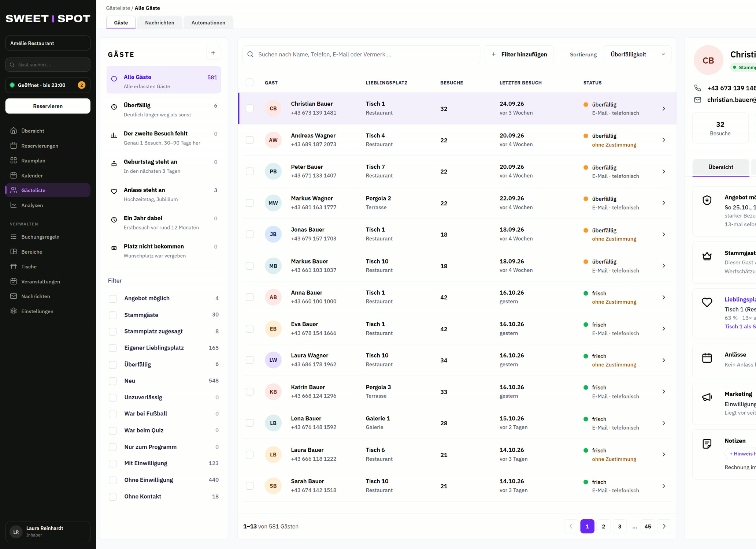Toggle the Mit Einwilligung filter checkbox

(x=113, y=463)
